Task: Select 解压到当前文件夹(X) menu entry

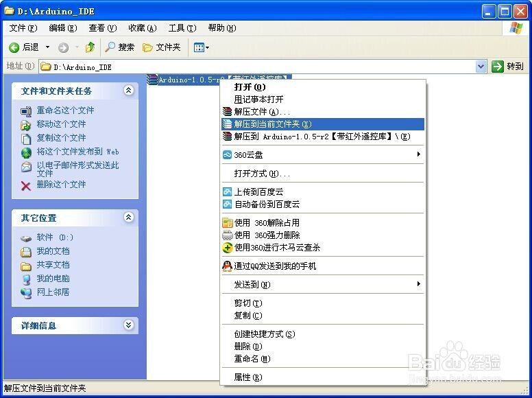Action: click(x=323, y=124)
